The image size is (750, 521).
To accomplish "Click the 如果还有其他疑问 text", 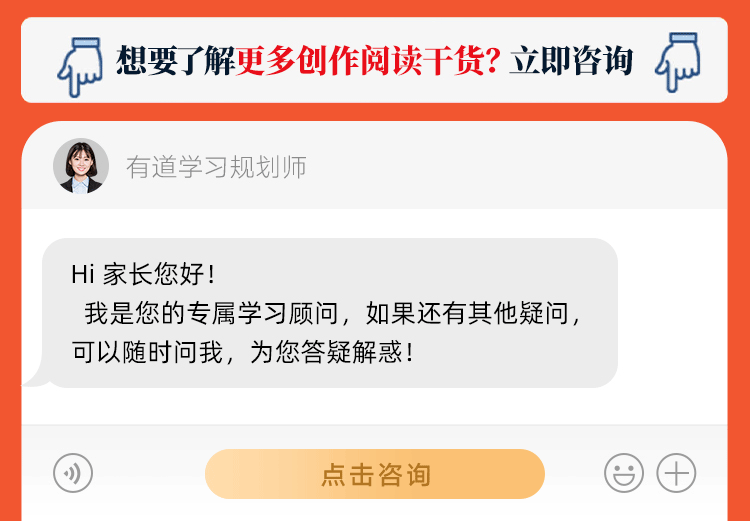I will coord(474,314).
